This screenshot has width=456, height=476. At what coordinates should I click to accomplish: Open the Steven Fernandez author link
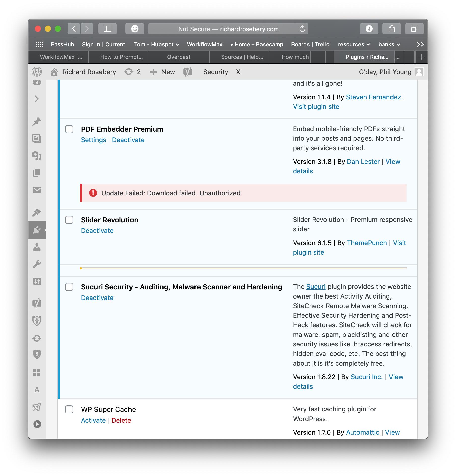[373, 97]
